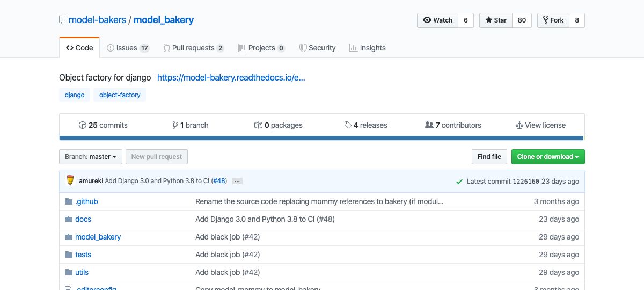Click the model_bakery folder icon

(x=68, y=237)
